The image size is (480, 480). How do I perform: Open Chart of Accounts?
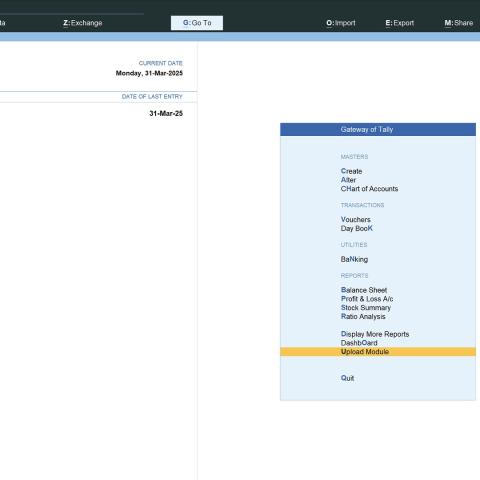point(369,189)
